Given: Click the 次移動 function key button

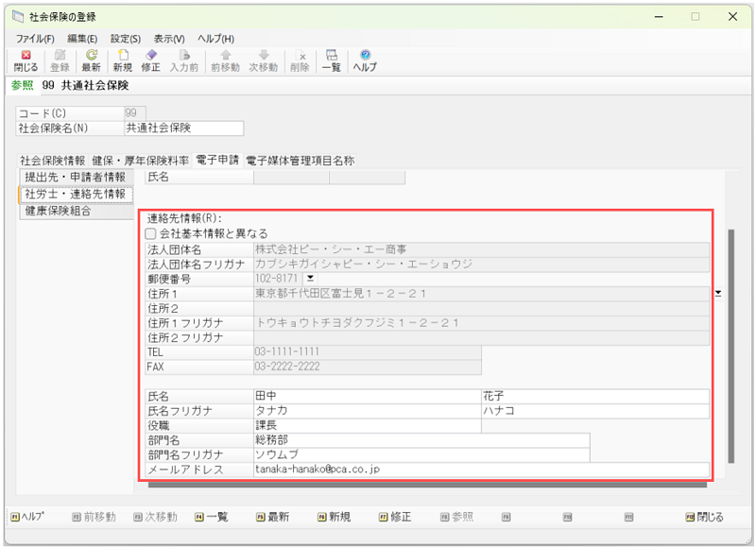Looking at the screenshot, I should pyautogui.click(x=155, y=517).
